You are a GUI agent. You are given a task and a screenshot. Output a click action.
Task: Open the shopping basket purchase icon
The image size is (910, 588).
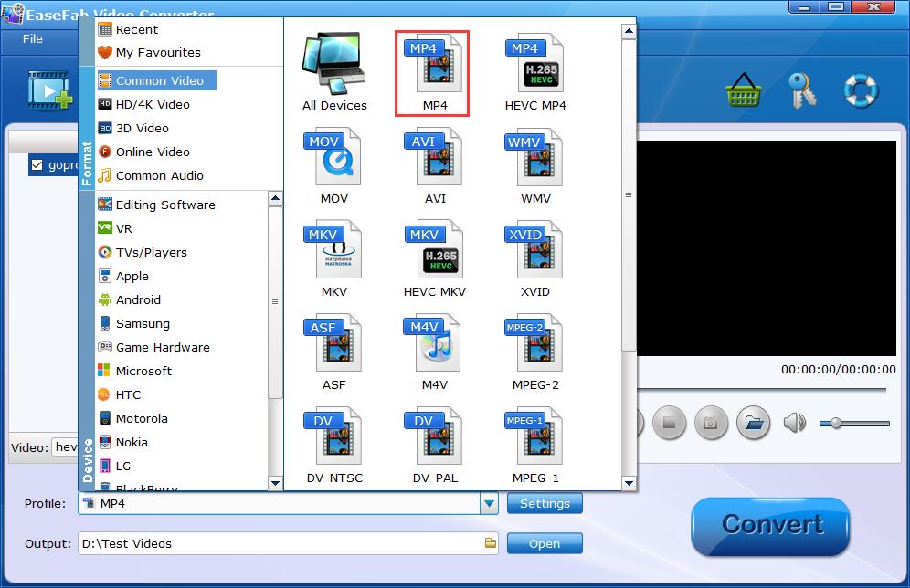click(744, 89)
